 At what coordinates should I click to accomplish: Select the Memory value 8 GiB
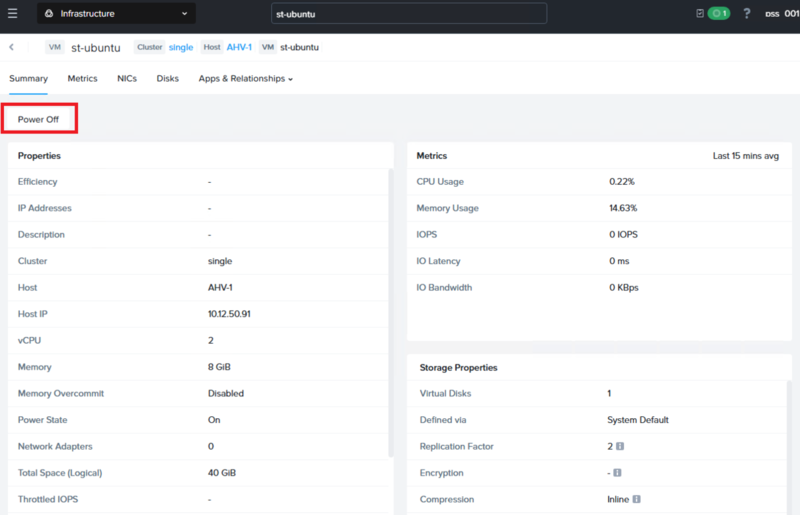(x=219, y=367)
